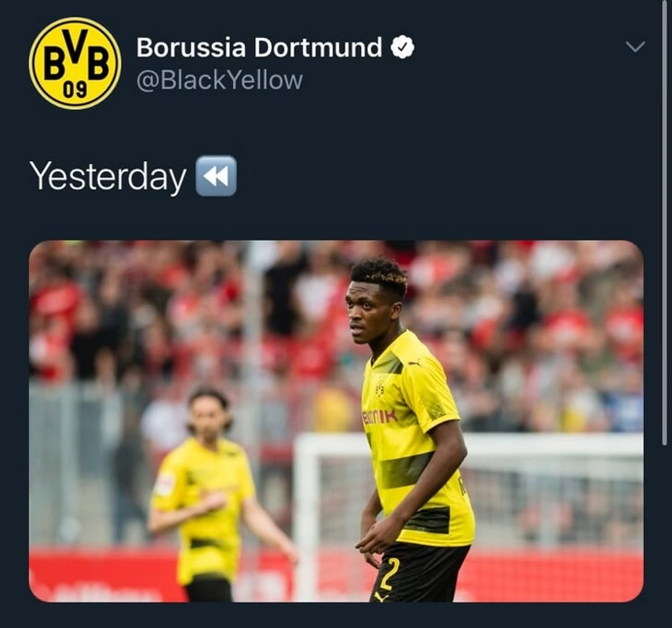Viewport: 672px width, 628px height.
Task: Click the red advertising board at the photo bottom
Action: click(x=336, y=576)
